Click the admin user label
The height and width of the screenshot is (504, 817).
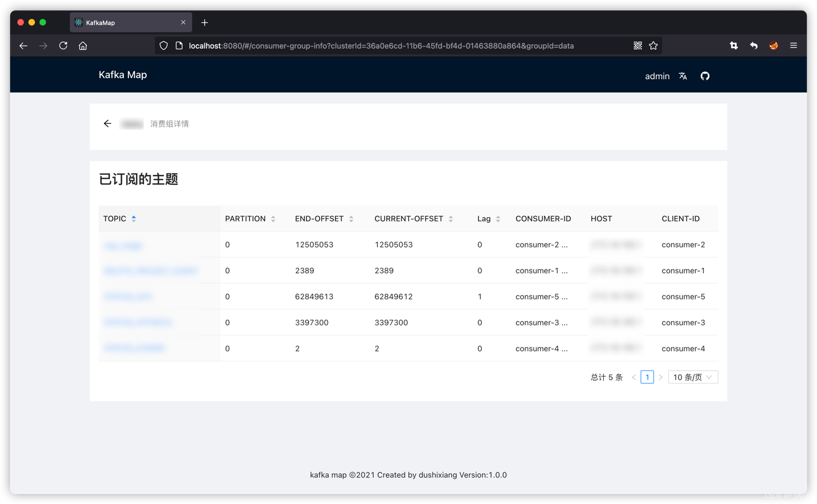(657, 76)
